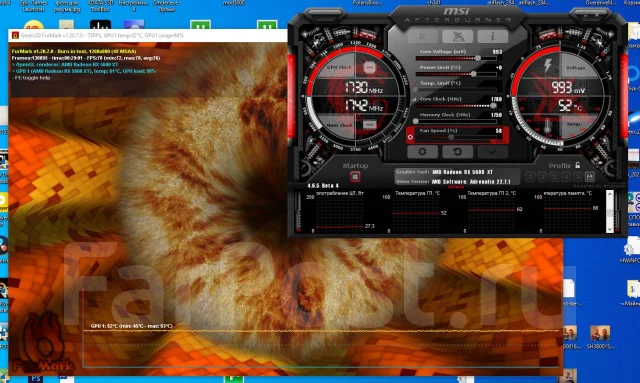
Task: Click the save profile floppy icon
Action: (589, 177)
